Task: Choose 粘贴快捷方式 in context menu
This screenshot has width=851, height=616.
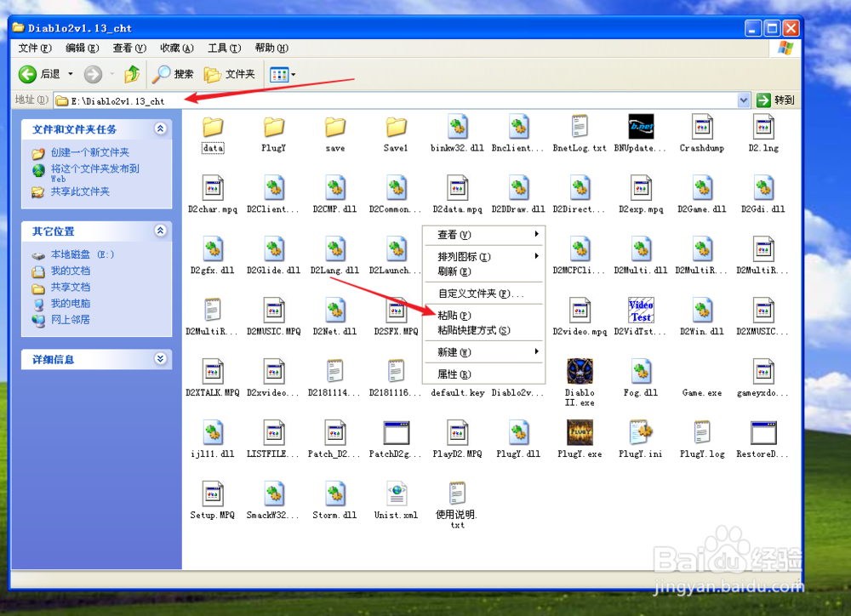Action: pyautogui.click(x=484, y=330)
